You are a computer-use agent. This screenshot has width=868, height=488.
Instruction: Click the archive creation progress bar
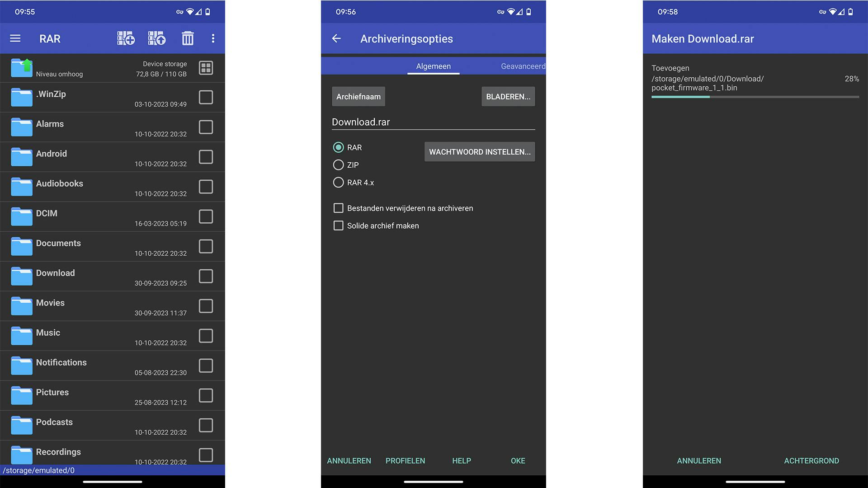755,97
